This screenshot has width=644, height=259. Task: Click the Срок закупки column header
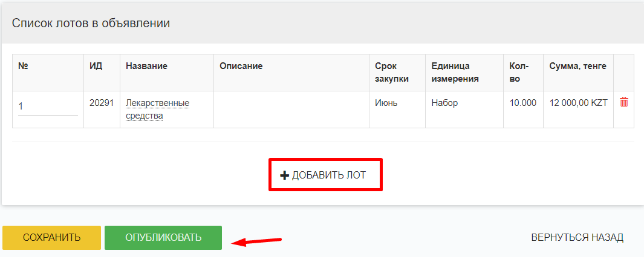(x=391, y=73)
